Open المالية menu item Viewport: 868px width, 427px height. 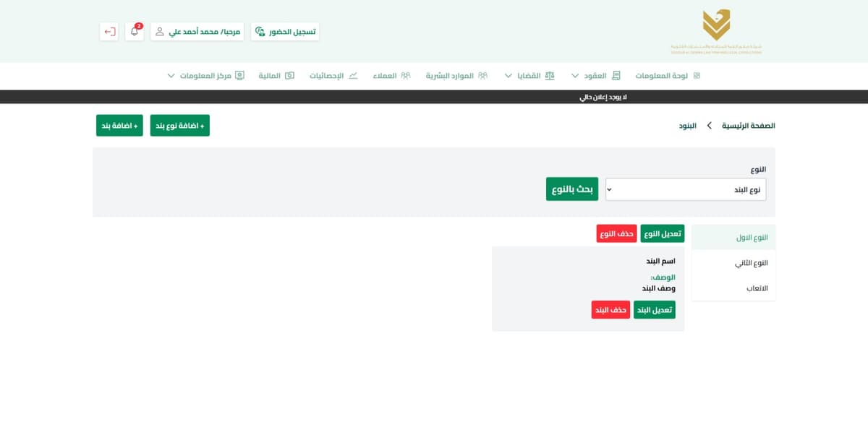click(270, 75)
